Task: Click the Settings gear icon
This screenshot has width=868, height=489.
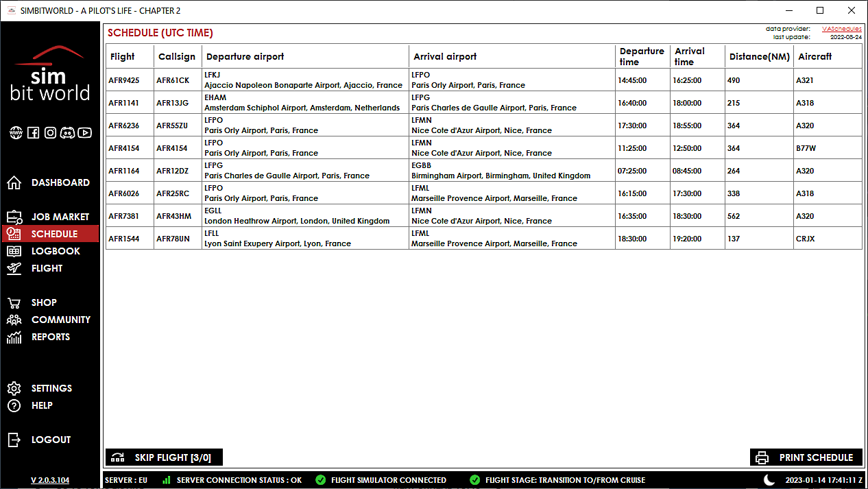Action: [x=14, y=388]
